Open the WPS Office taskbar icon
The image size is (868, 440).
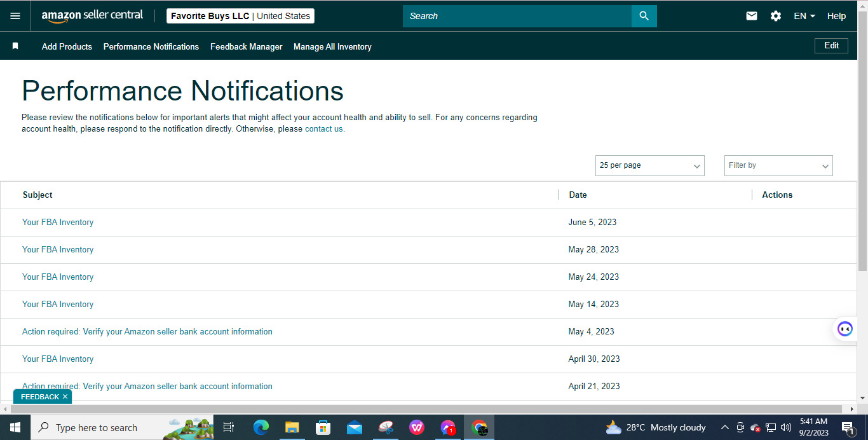(417, 427)
